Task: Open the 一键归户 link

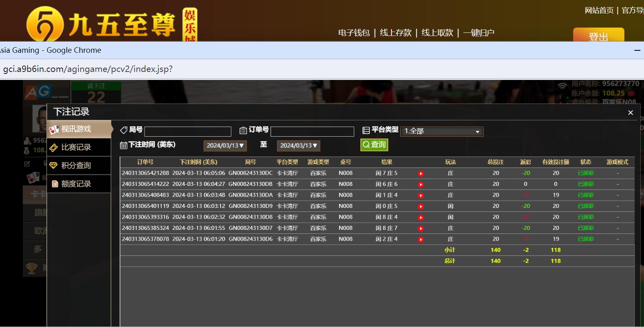Action: coord(479,33)
